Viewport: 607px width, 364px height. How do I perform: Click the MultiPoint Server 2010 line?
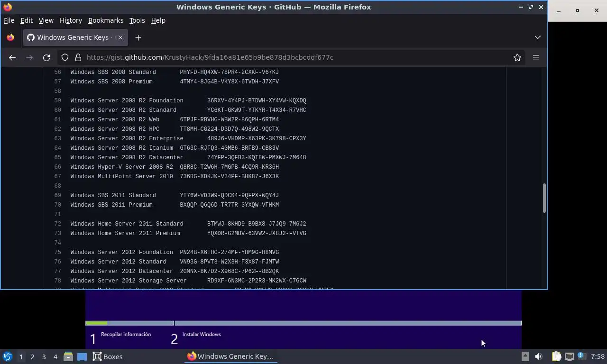(175, 176)
